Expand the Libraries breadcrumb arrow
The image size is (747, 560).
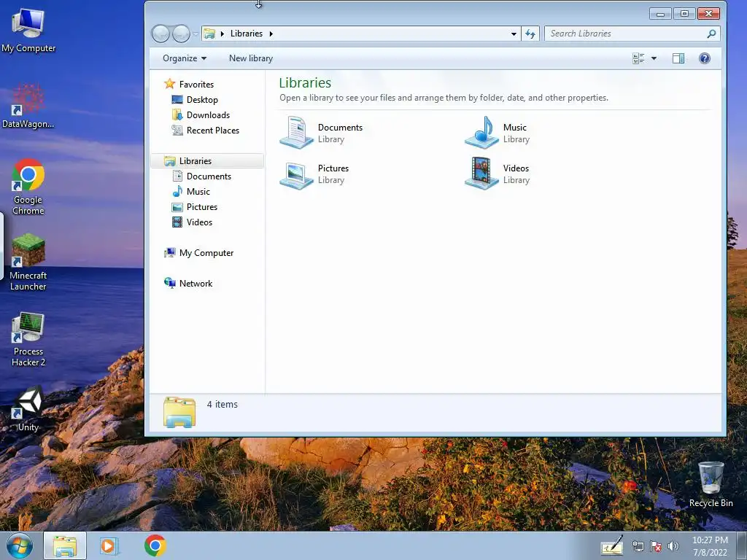(271, 34)
